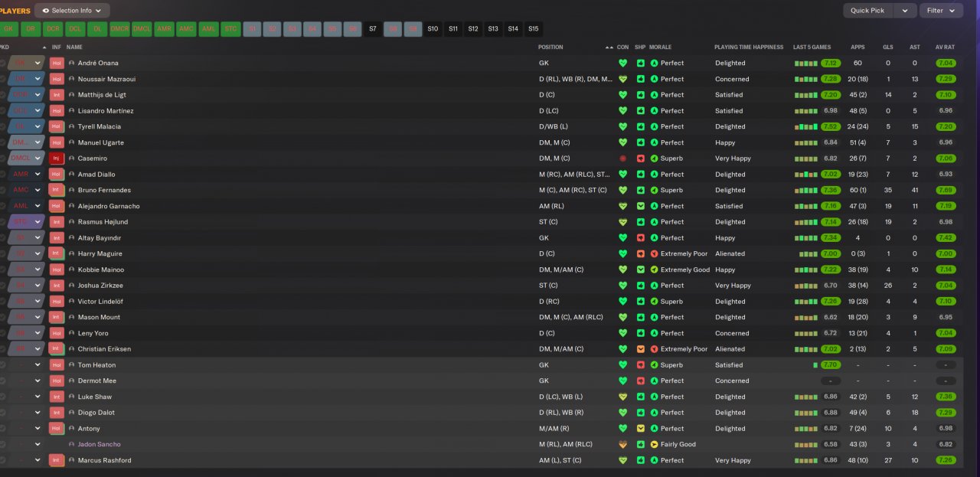Toggle the picked checkmark for Marcus Rashford

(2, 460)
